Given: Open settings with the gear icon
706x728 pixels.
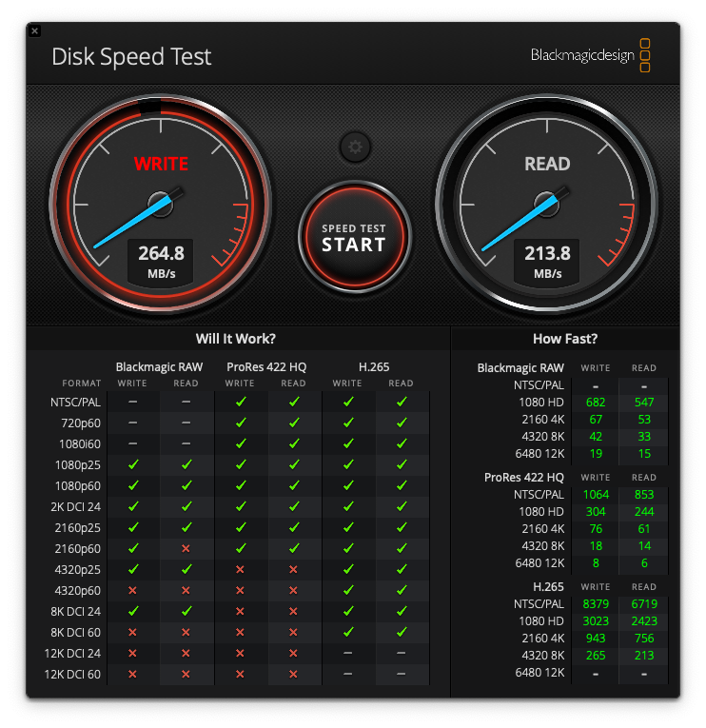Looking at the screenshot, I should click(355, 147).
